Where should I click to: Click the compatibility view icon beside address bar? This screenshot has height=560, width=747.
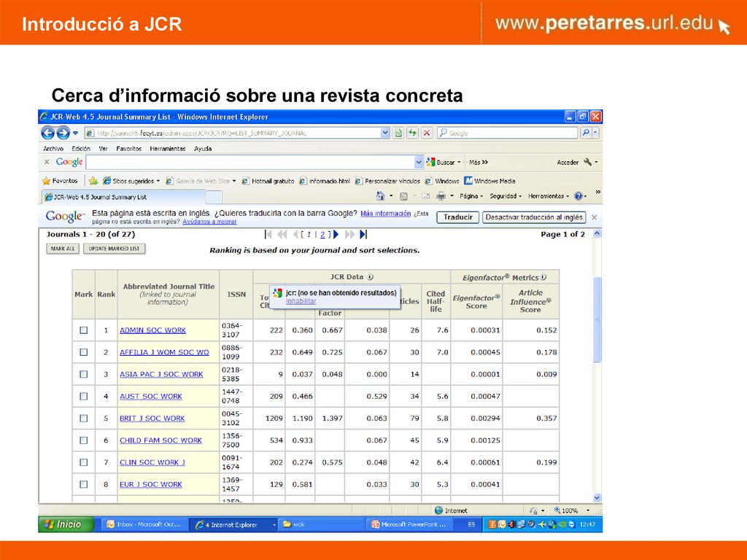click(398, 133)
